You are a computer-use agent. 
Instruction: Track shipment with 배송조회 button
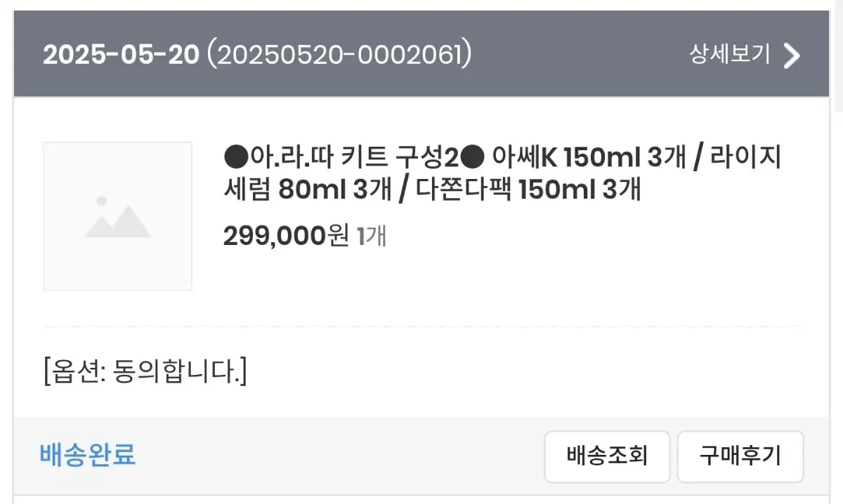[607, 456]
